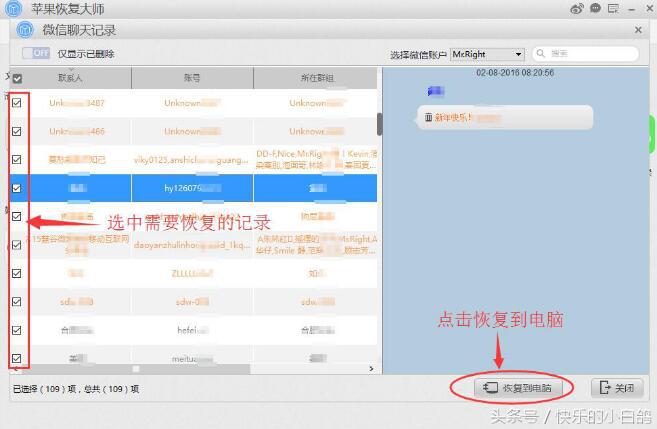The height and width of the screenshot is (429, 657).
Task: Uncheck the row ending in 466
Action: pos(17,131)
